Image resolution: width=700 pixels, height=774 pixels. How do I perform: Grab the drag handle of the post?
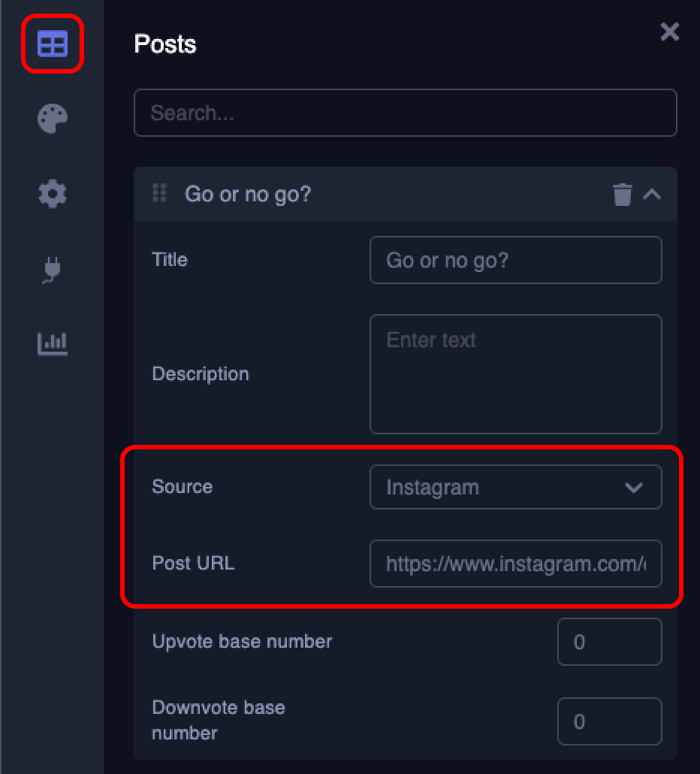[x=159, y=193]
